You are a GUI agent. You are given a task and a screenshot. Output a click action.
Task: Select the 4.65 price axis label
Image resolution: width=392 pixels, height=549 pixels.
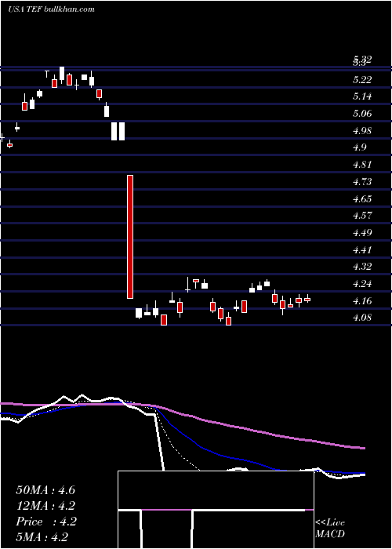(x=362, y=199)
